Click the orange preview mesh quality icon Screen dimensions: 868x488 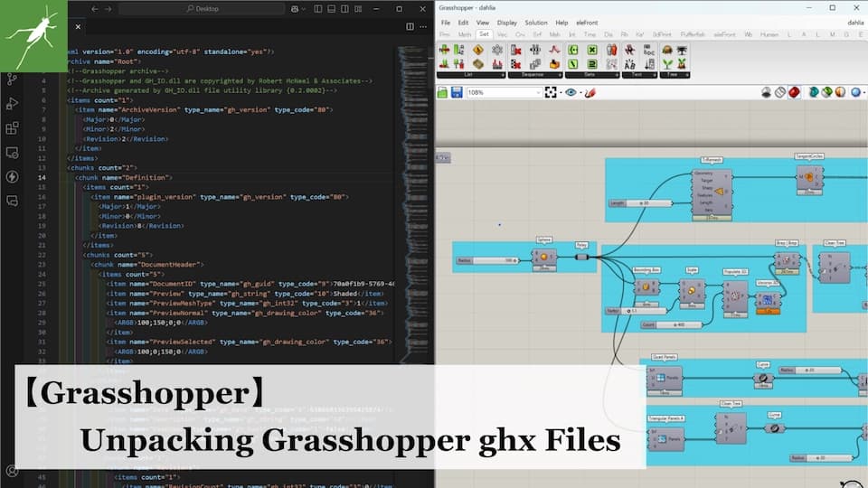[840, 92]
